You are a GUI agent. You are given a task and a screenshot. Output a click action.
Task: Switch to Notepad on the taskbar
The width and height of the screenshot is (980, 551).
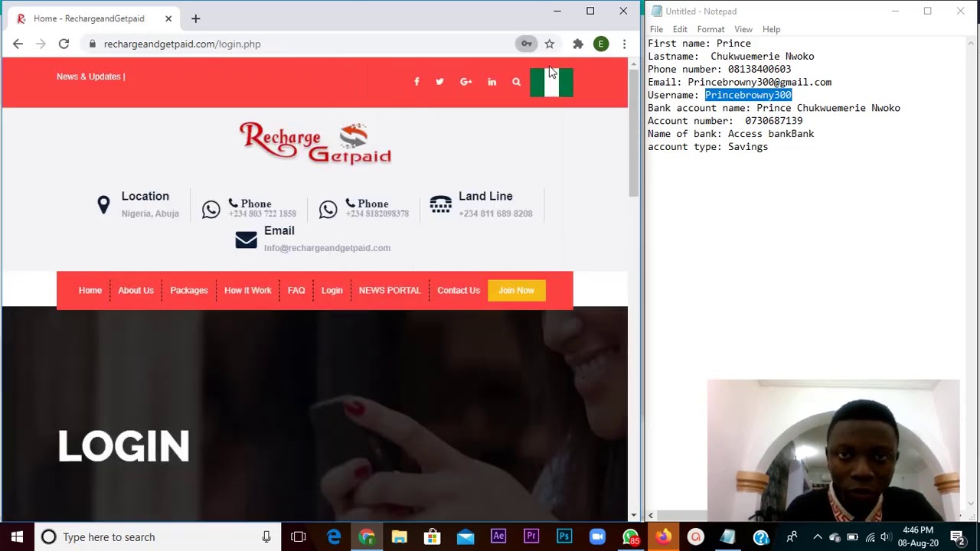point(728,536)
